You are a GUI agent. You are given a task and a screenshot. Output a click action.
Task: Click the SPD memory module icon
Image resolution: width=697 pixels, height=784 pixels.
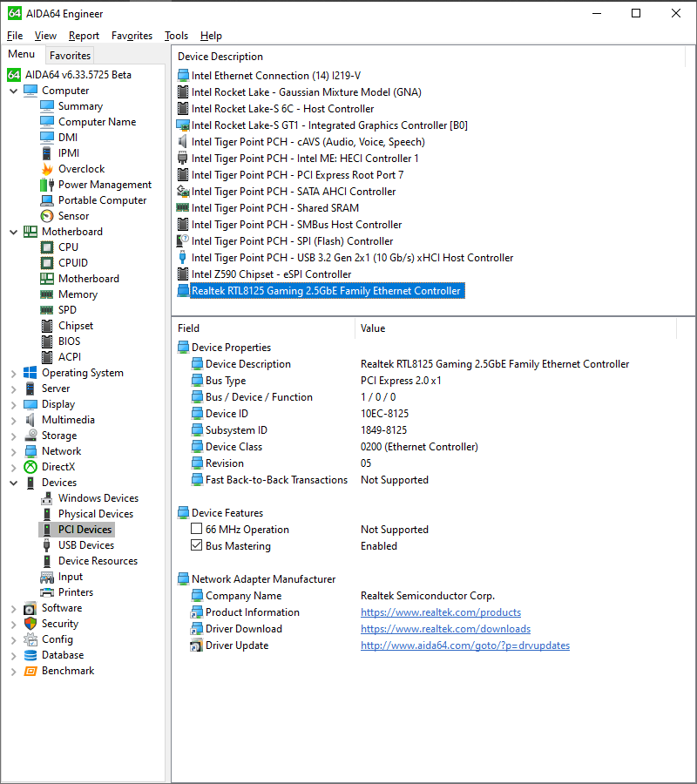47,310
